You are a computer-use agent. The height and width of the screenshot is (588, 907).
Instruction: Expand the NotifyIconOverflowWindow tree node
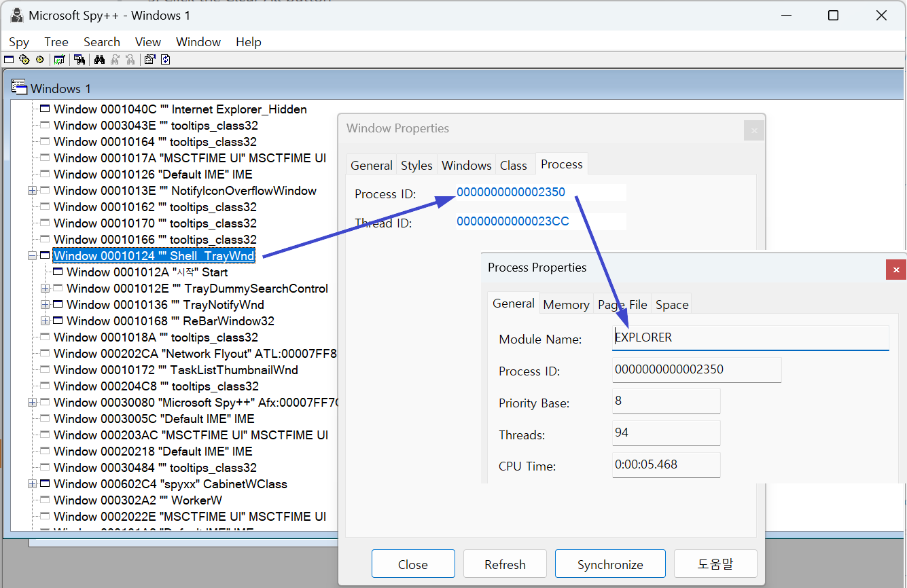click(32, 191)
